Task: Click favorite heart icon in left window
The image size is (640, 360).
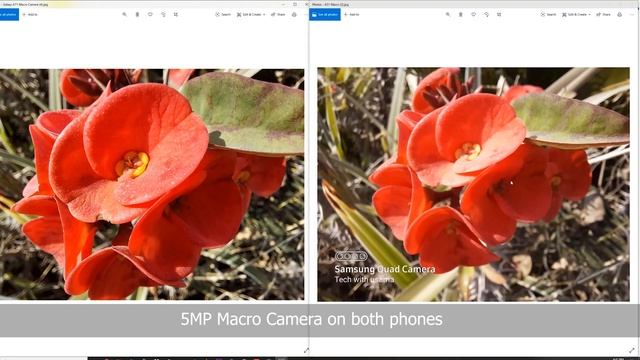Action: [150, 14]
